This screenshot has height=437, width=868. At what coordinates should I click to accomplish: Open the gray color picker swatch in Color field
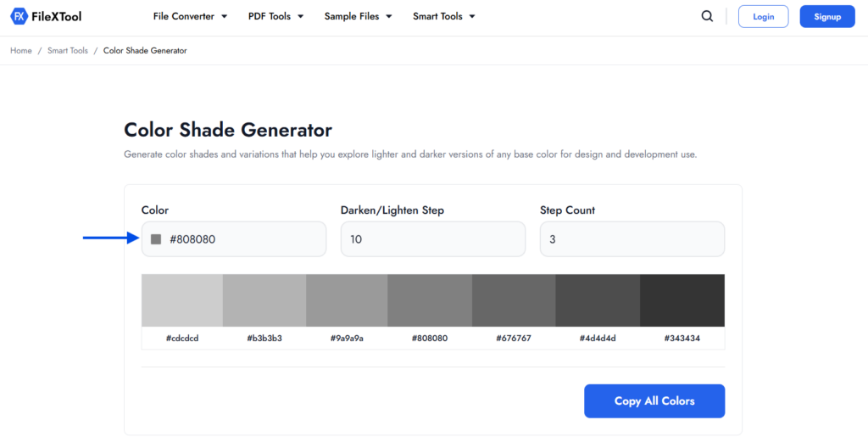(156, 239)
